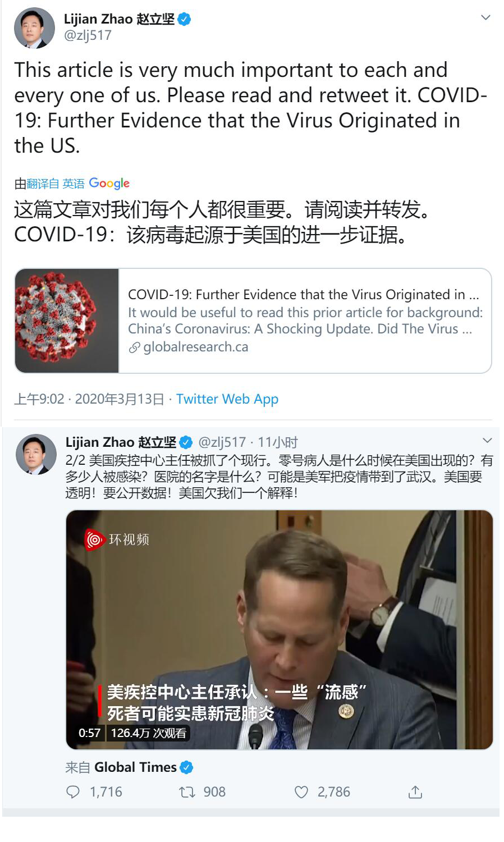Viewport: 504px width, 842px height.
Task: Click the @zlj517 handle under the top name
Action: [x=88, y=35]
